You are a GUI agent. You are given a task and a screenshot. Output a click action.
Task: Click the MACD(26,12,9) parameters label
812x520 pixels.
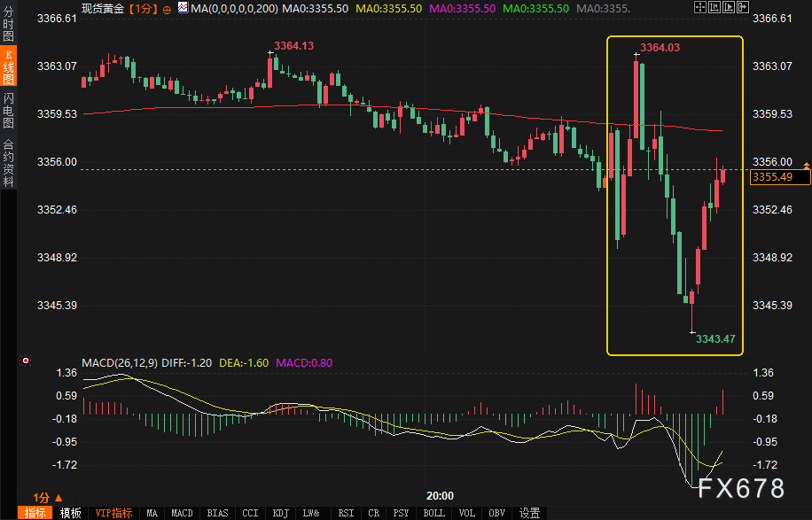(120, 363)
